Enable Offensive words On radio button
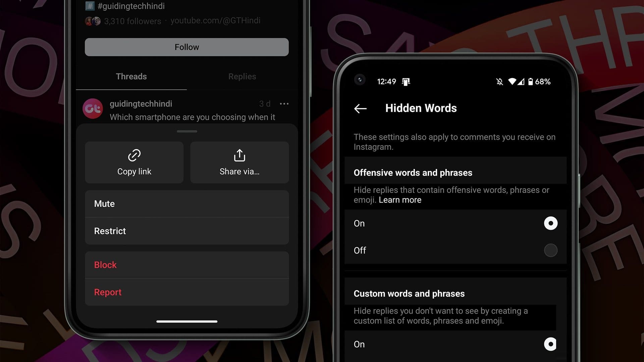Image resolution: width=644 pixels, height=362 pixels. (x=551, y=223)
